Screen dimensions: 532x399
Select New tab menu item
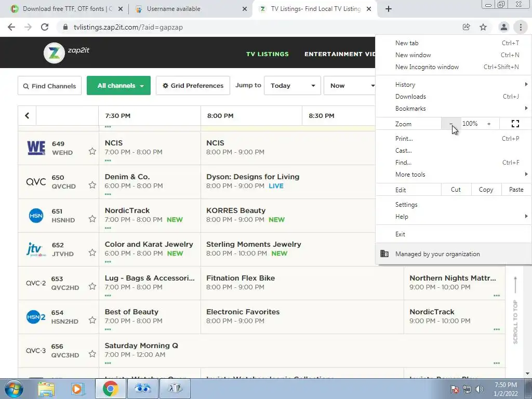[453, 43]
